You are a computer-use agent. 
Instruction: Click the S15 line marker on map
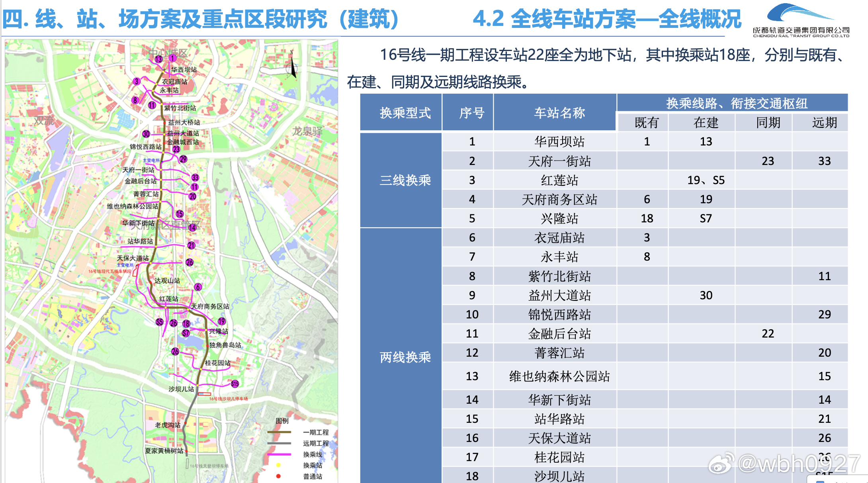pos(235,384)
